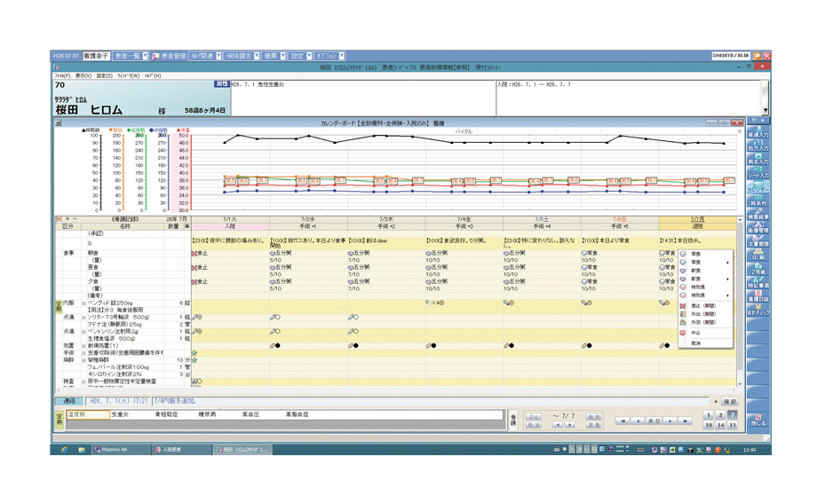
Task: Click the 本日 today navigation button
Action: coord(652,421)
